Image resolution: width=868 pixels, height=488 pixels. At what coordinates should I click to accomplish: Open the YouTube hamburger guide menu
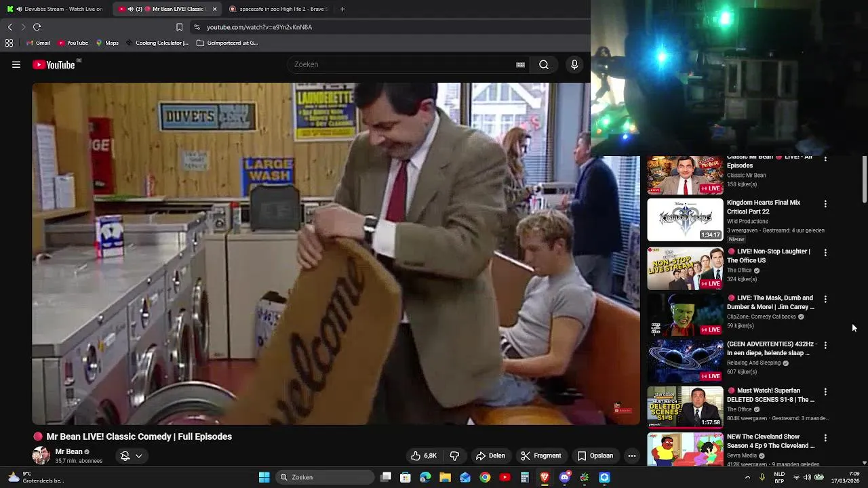16,64
